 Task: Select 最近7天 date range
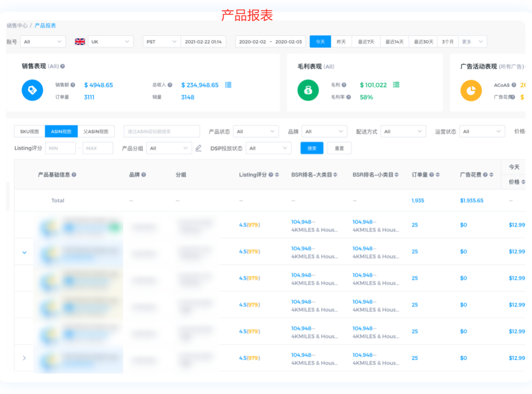click(x=366, y=41)
